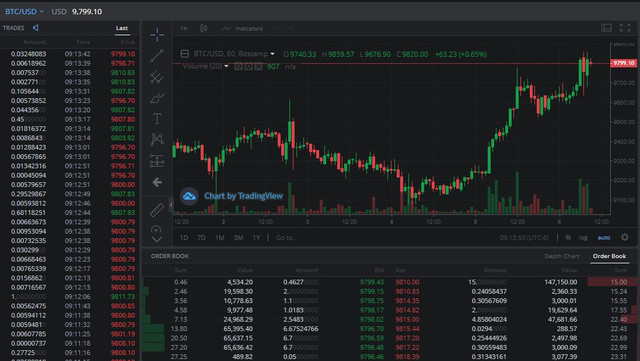
Task: Toggle percent scale on the chart
Action: 568,237
